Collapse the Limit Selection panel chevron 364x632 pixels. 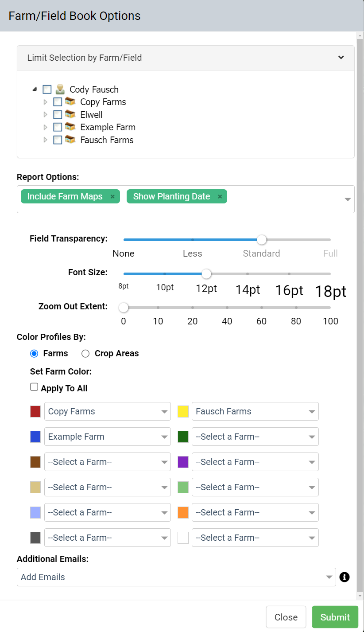coord(341,57)
